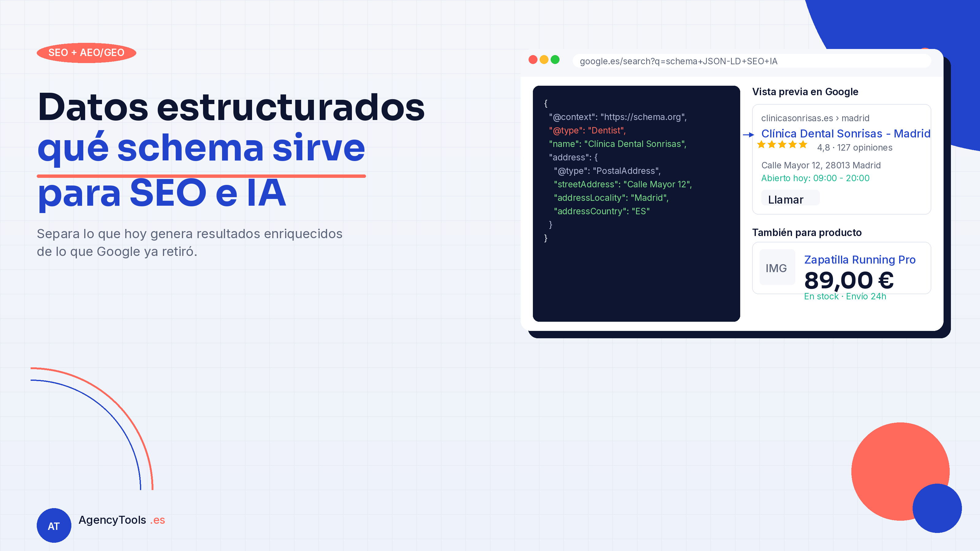Click the Calle Mayor 12, 28013 Madrid address
This screenshot has width=980, height=551.
tap(821, 165)
